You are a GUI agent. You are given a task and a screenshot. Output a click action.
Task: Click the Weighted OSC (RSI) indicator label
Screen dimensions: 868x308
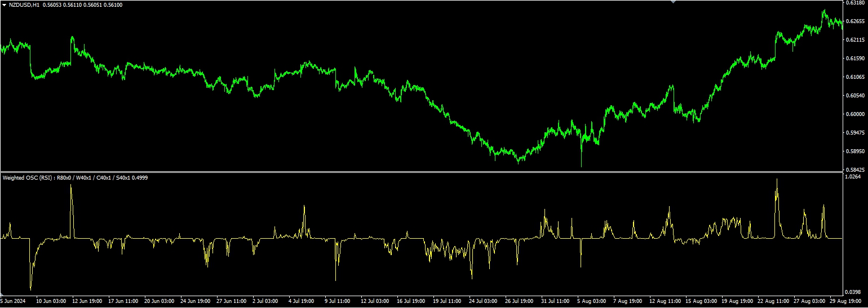[x=28, y=177]
